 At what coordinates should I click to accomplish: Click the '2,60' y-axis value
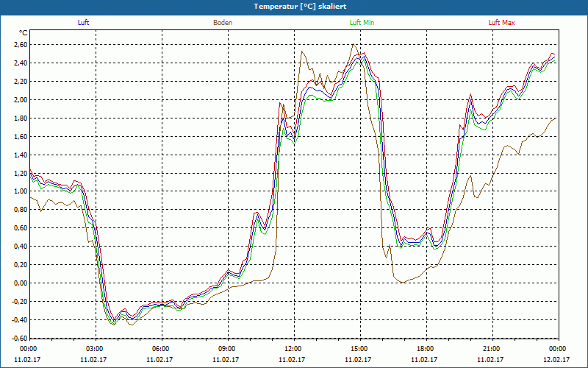[x=21, y=45]
